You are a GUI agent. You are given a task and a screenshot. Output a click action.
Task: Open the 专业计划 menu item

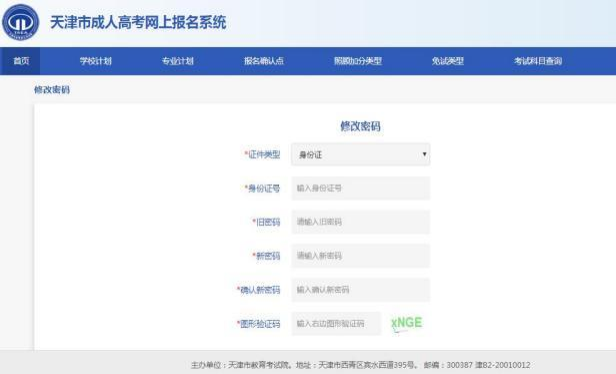178,61
